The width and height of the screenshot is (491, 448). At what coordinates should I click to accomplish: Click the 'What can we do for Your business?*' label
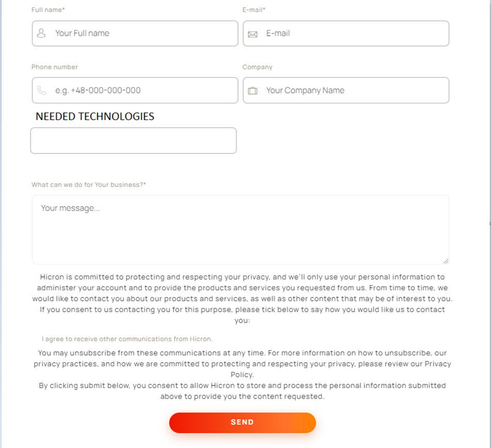click(88, 184)
